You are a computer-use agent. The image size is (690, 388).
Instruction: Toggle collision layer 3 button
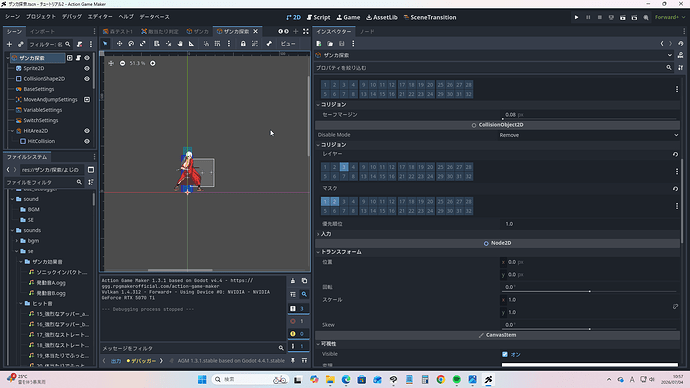click(344, 167)
